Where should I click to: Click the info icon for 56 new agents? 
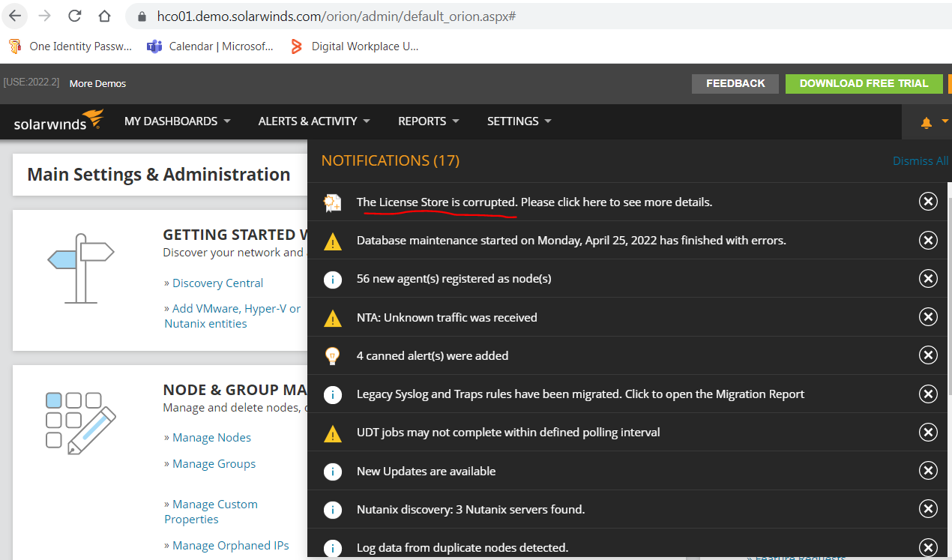click(332, 279)
